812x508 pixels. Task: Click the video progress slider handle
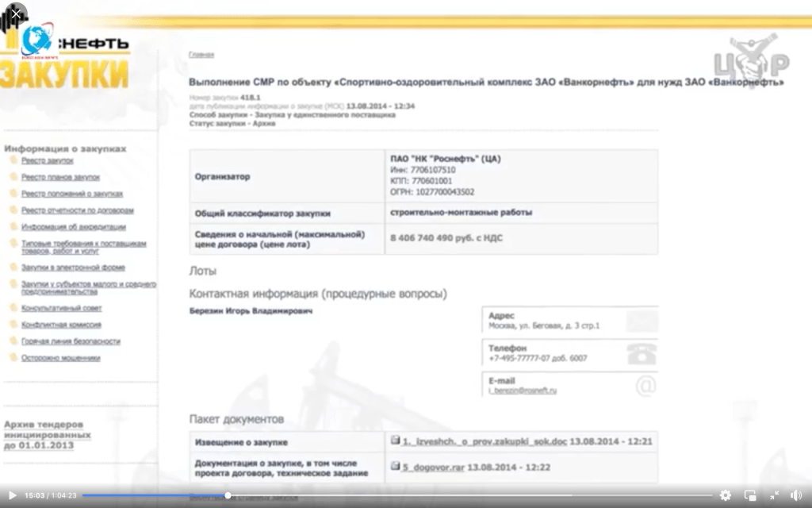pos(228,495)
